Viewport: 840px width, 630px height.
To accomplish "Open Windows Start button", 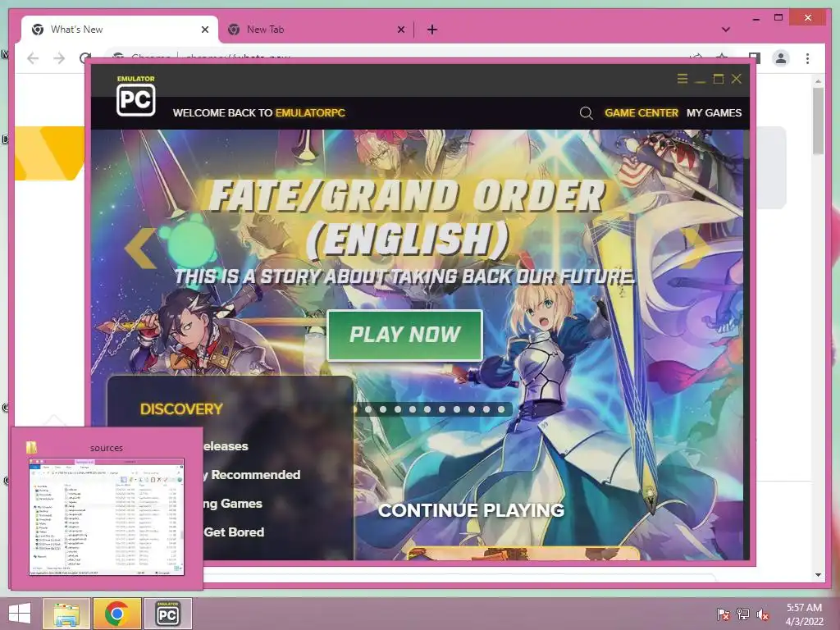I will coord(20,614).
